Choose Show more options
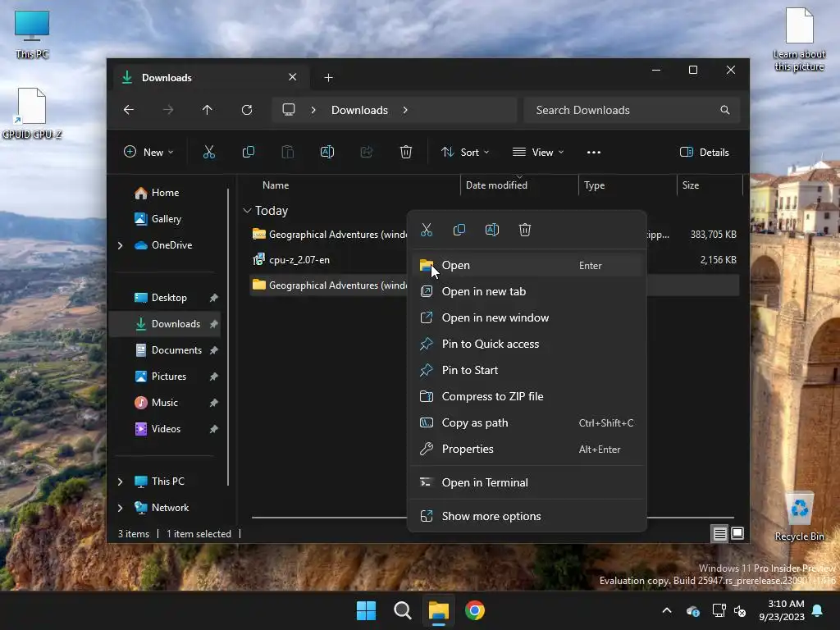Screen dimensions: 840x630 coord(527,517)
